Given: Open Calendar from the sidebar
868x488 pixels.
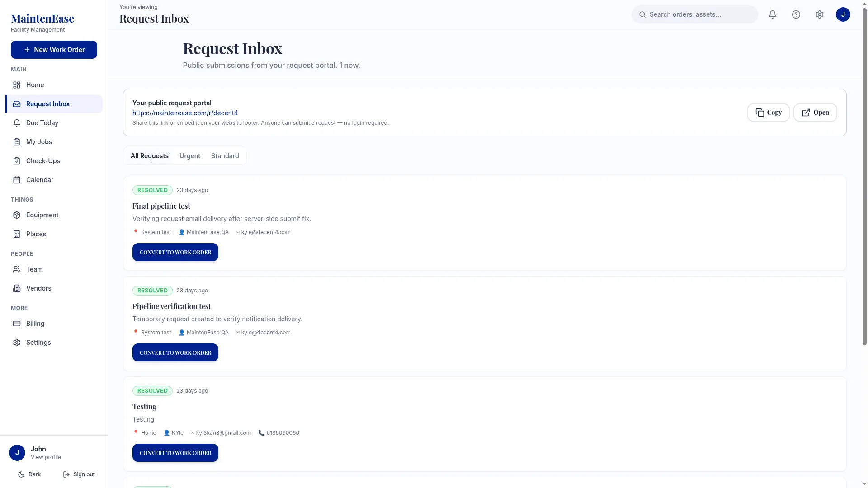Looking at the screenshot, I should click(x=54, y=180).
